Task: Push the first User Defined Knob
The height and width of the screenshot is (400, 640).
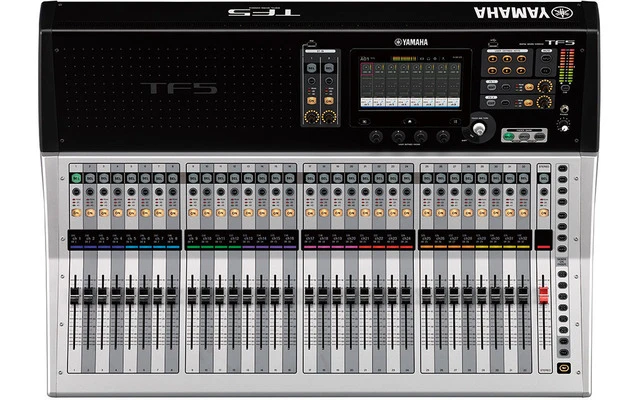Action: [376, 136]
